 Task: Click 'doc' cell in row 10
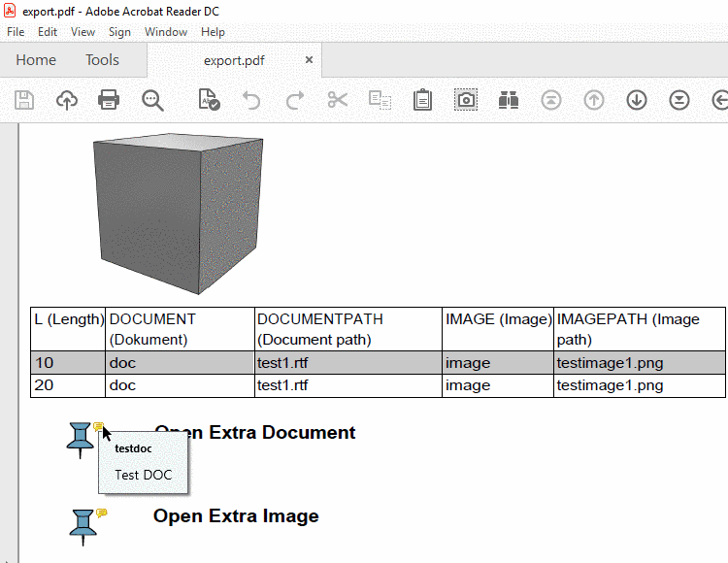tap(181, 362)
